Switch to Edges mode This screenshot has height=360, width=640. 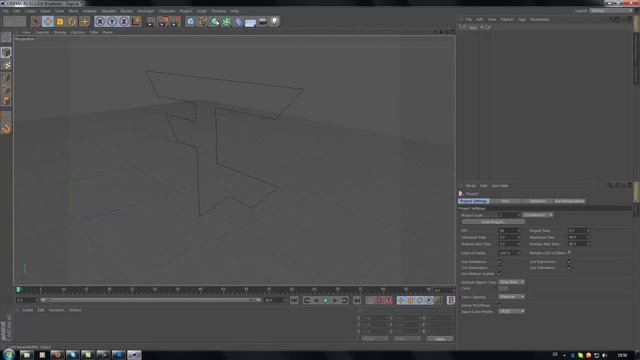[6, 89]
